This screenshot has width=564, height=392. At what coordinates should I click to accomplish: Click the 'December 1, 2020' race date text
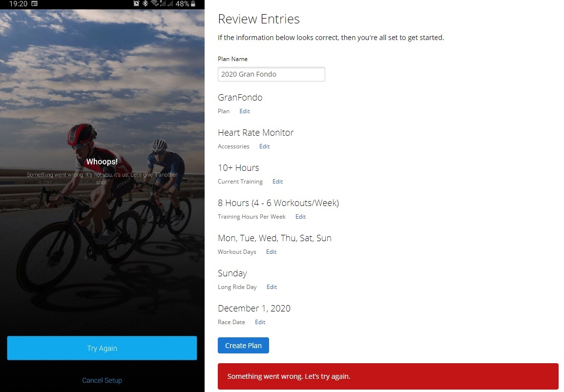click(254, 308)
